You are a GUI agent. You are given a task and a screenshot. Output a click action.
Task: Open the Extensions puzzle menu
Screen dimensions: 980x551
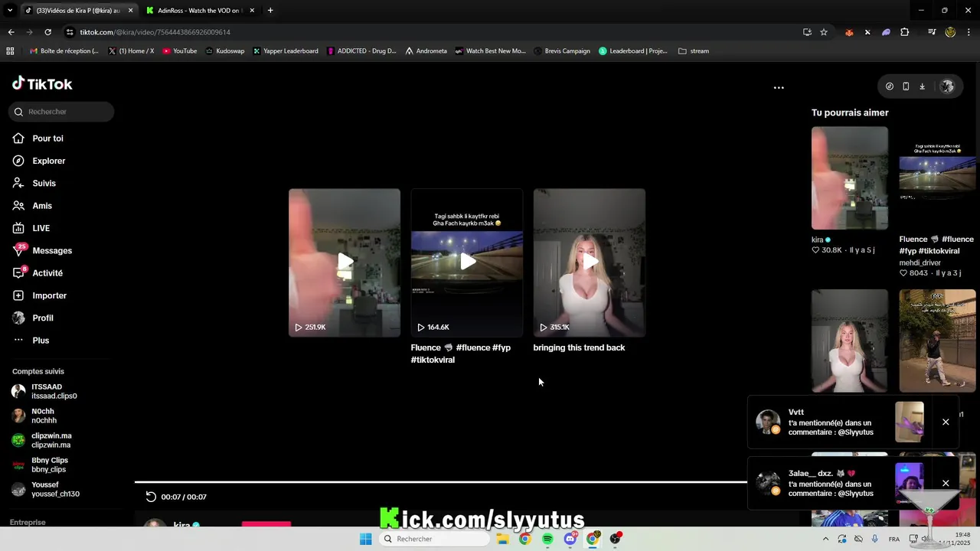click(x=905, y=32)
